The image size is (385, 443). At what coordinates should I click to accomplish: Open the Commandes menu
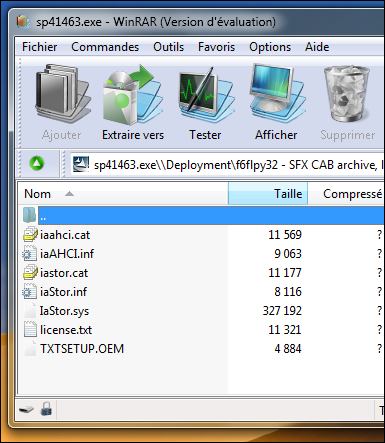(x=105, y=47)
